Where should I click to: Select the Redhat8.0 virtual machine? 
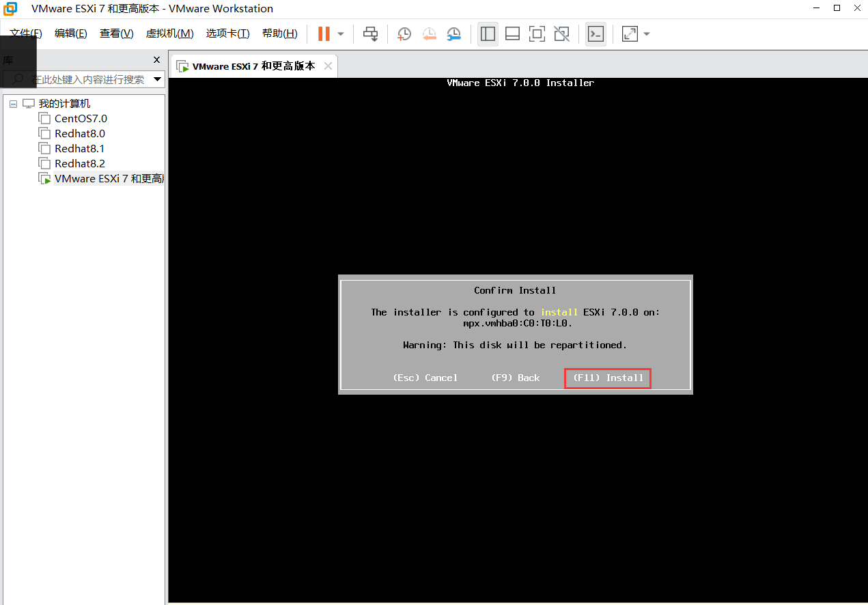point(80,134)
